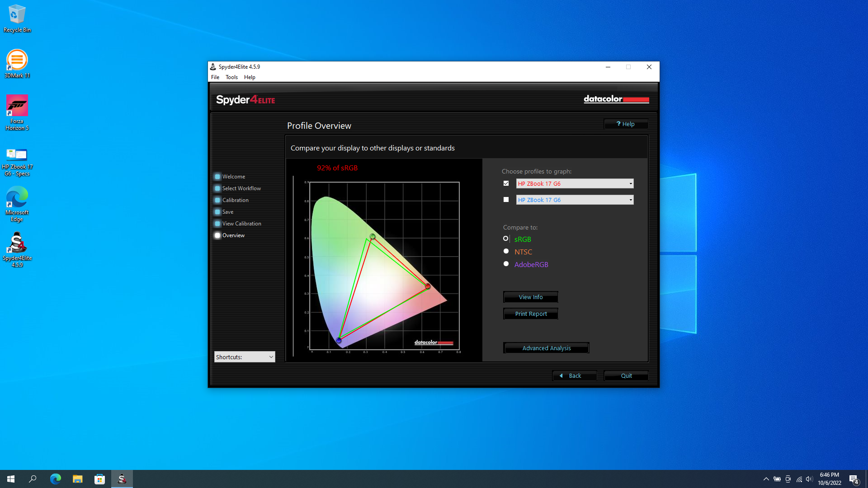The image size is (868, 488).
Task: Click the Save step indicator icon
Action: coord(217,212)
